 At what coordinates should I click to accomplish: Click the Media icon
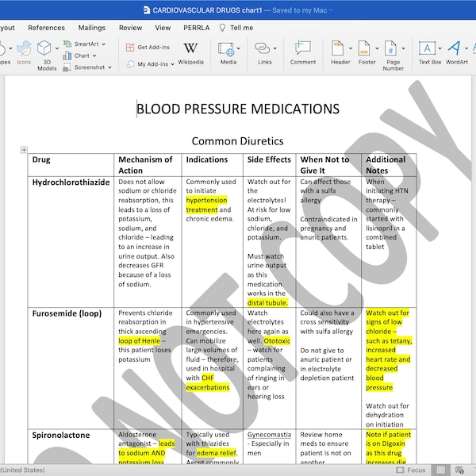point(226,49)
